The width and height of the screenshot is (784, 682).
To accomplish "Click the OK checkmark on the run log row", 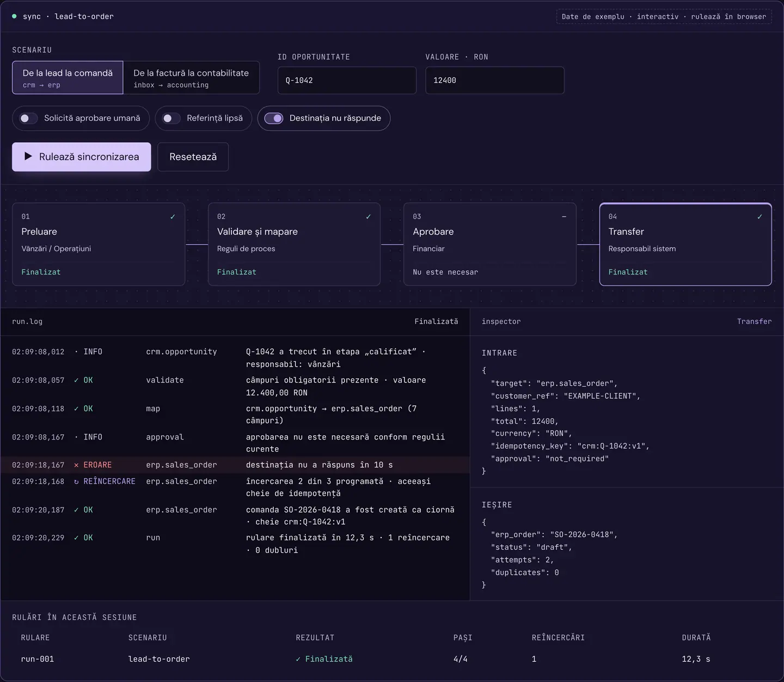I will pyautogui.click(x=76, y=538).
